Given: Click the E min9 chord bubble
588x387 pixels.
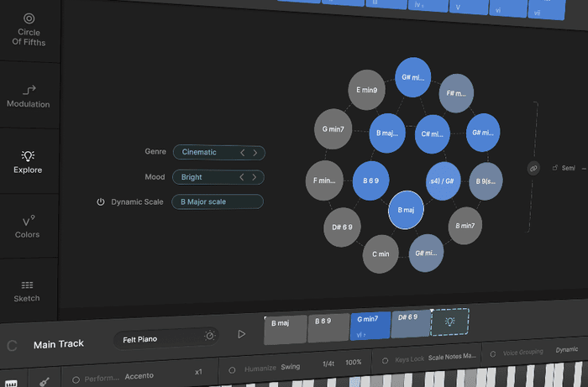Looking at the screenshot, I should pyautogui.click(x=365, y=89).
